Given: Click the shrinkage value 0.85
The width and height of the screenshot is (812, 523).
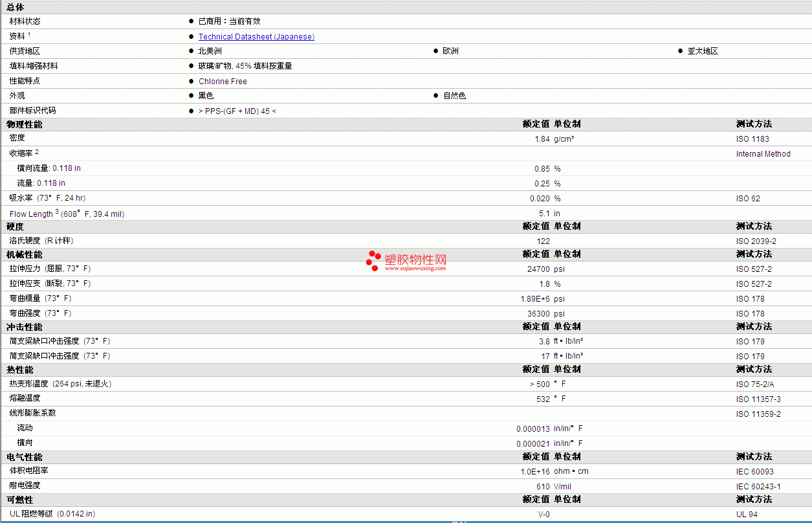Looking at the screenshot, I should 542,169.
